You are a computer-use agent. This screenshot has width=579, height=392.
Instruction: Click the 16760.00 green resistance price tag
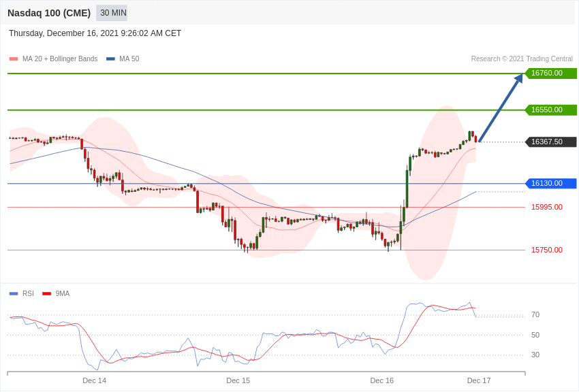550,73
